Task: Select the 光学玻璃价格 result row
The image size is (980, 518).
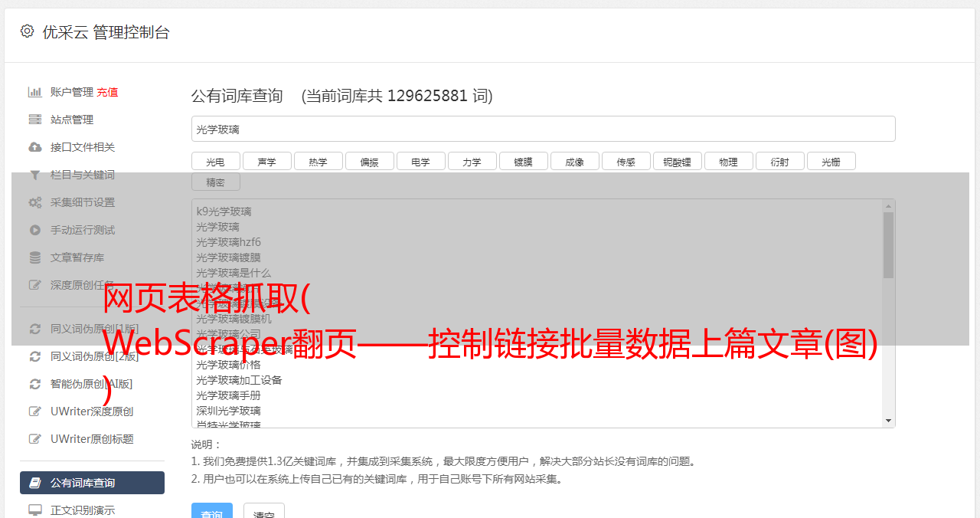Action: point(228,365)
